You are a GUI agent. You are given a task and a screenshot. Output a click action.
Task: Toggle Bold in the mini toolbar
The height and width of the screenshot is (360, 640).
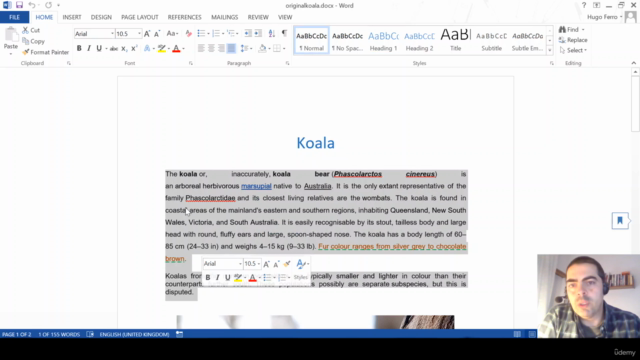click(208, 278)
